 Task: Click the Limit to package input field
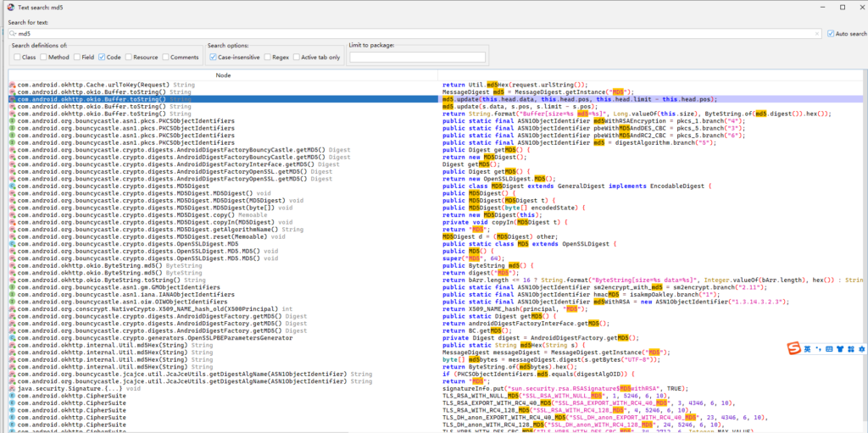pyautogui.click(x=417, y=58)
